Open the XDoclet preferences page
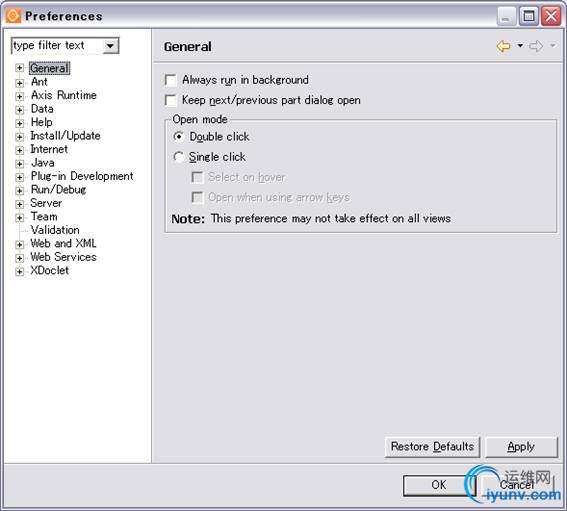The height and width of the screenshot is (511, 567). click(50, 271)
